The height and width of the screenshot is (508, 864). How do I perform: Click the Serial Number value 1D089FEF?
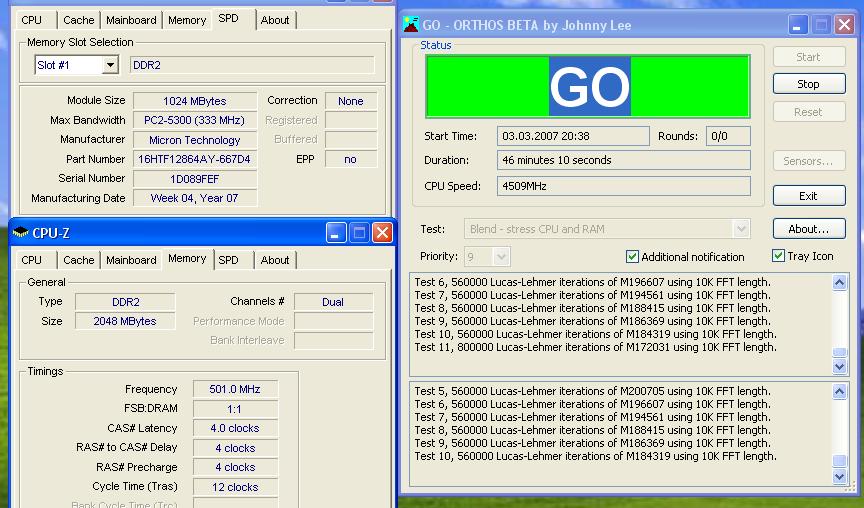195,179
